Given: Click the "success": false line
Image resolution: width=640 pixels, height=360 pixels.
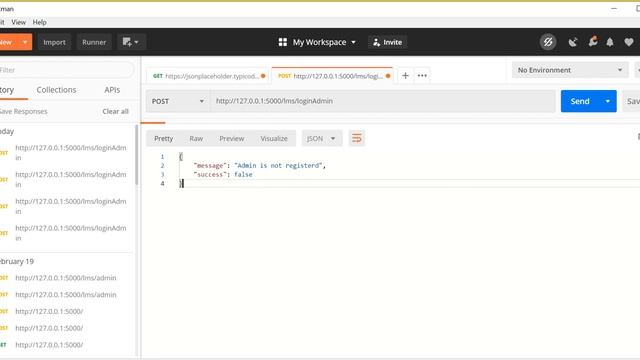Looking at the screenshot, I should [x=223, y=175].
